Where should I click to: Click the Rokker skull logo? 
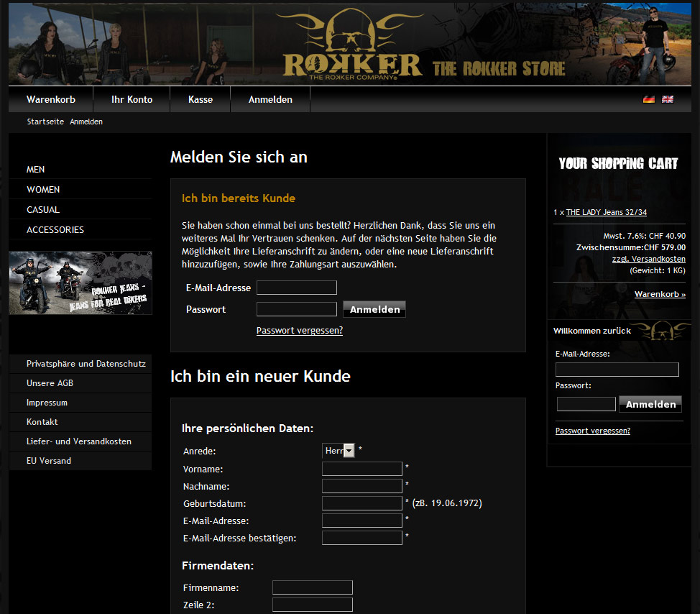[351, 43]
